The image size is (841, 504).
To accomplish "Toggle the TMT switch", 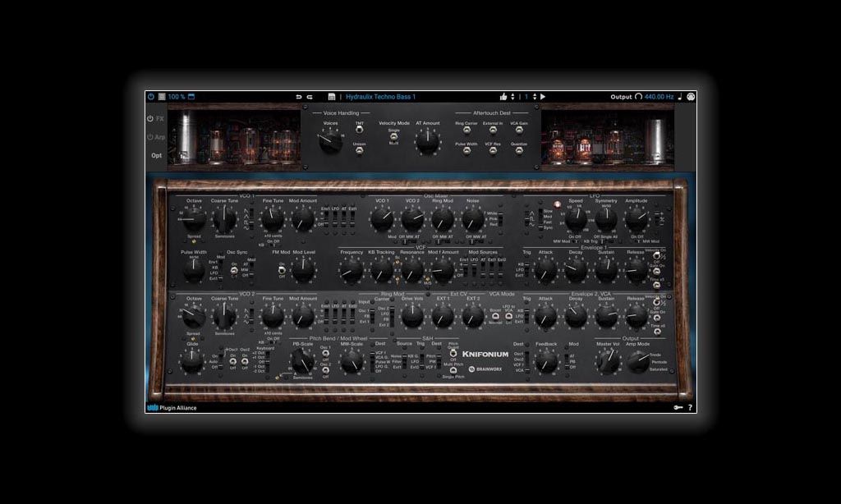I will (x=360, y=129).
